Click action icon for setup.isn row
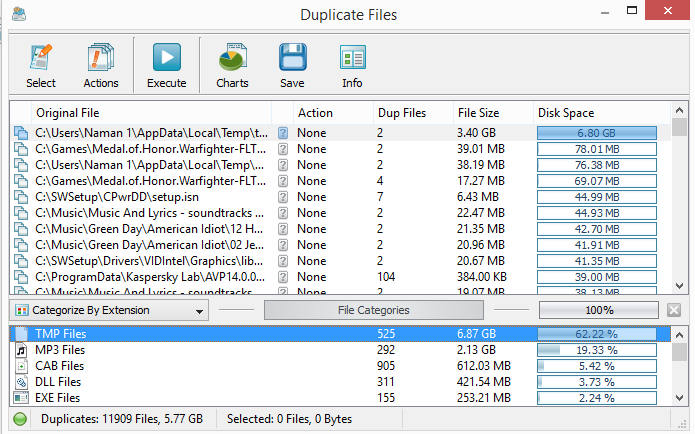The width and height of the screenshot is (695, 434). (x=284, y=197)
